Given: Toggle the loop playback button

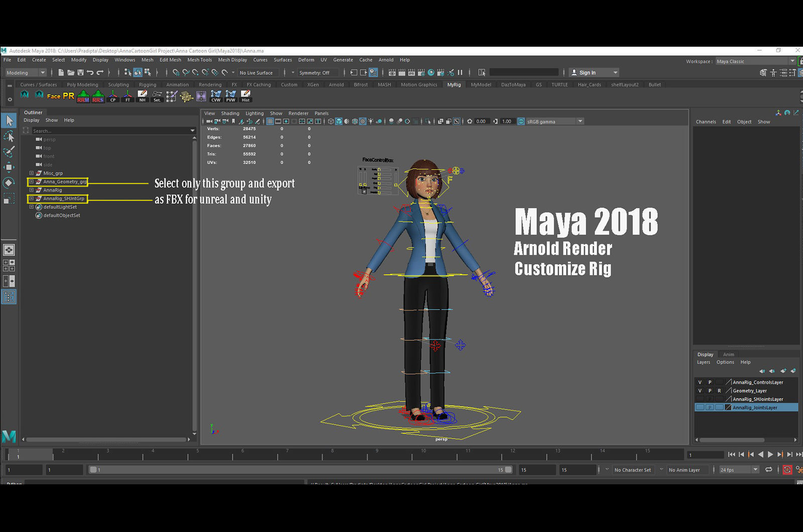Looking at the screenshot, I should pos(769,470).
